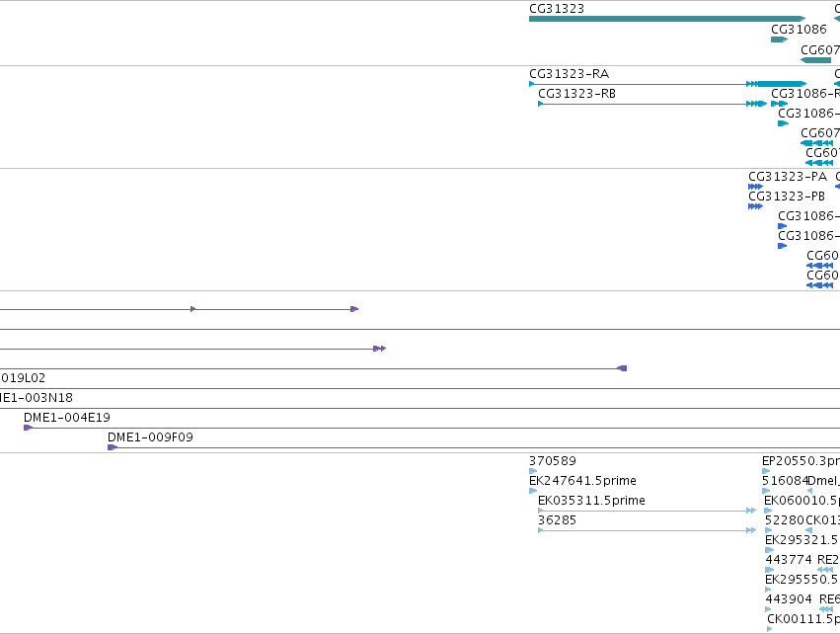Image resolution: width=840 pixels, height=634 pixels.
Task: Select the EP20550.3pr EST label
Action: pos(801,461)
